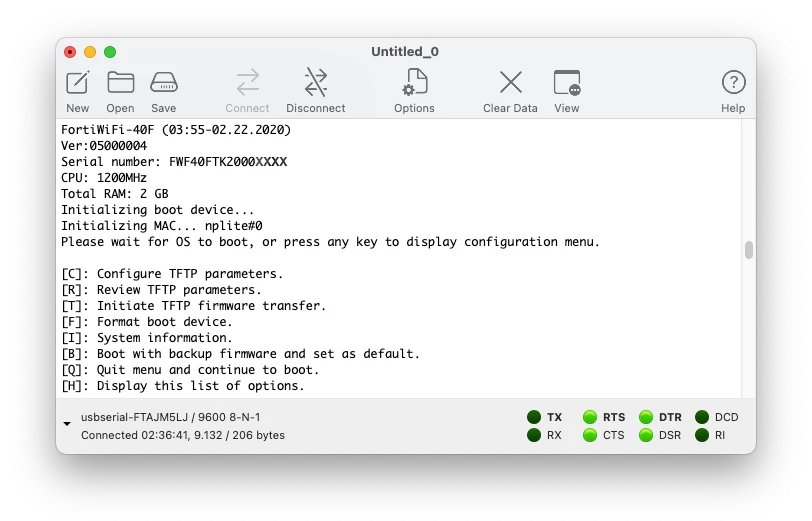812x521 pixels.
Task: Save the session with the Save icon
Action: (164, 83)
